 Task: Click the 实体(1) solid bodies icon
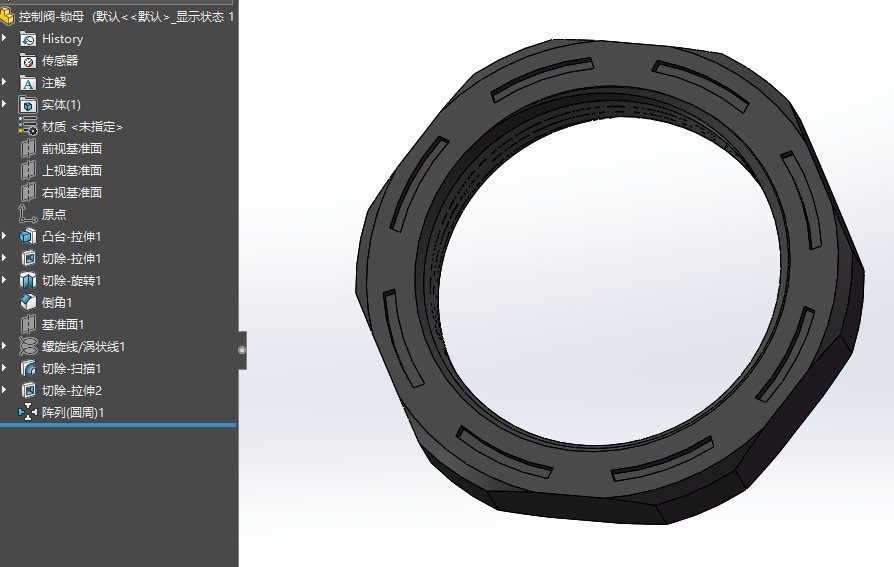pyautogui.click(x=27, y=105)
